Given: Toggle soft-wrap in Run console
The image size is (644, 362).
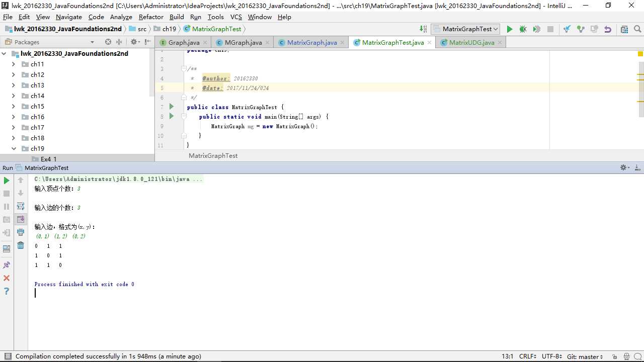Looking at the screenshot, I should click(x=21, y=206).
